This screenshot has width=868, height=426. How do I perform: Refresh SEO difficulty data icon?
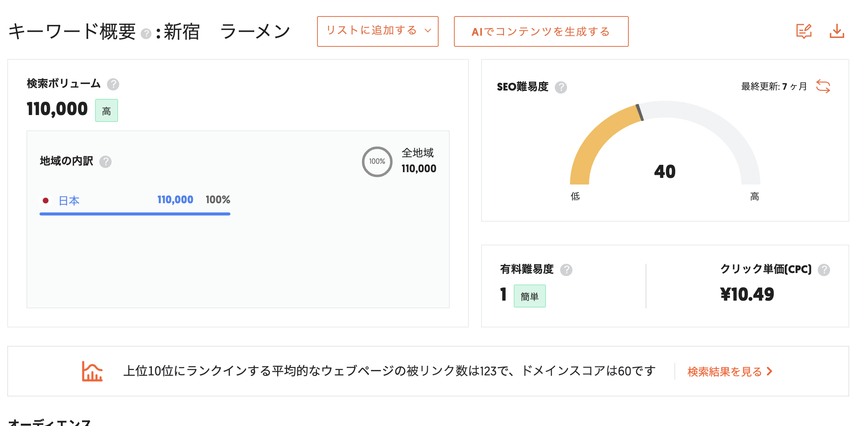coord(823,86)
